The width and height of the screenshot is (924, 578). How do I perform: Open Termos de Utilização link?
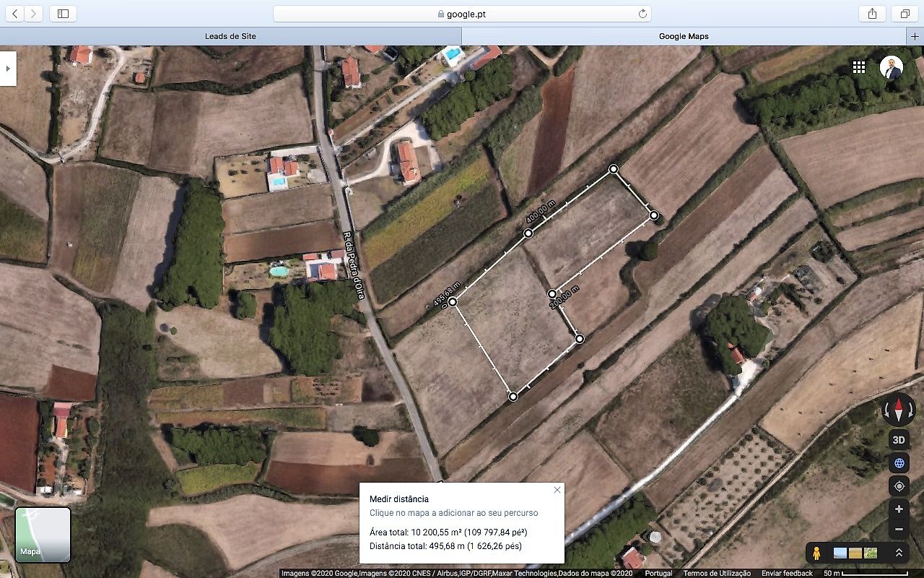(716, 573)
